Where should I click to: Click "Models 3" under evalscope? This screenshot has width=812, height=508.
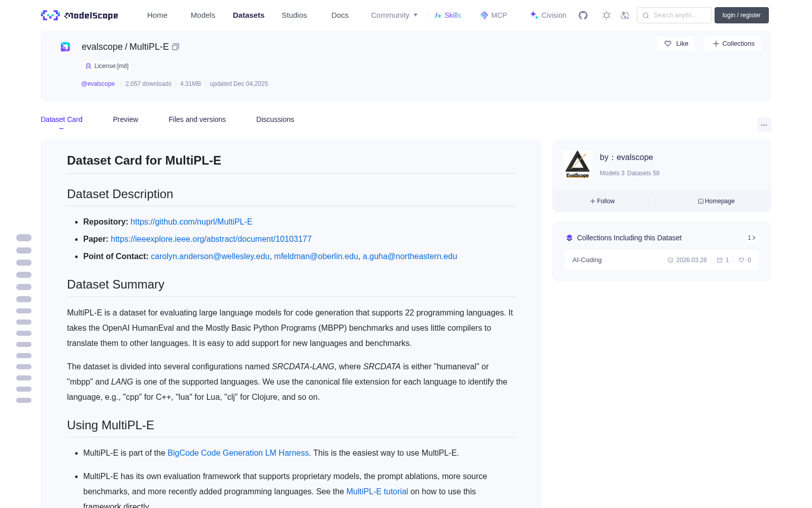612,173
